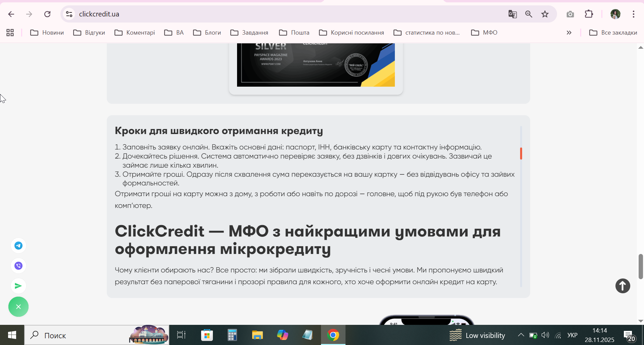
Task: Open Google Translate page icon
Action: coord(512,14)
